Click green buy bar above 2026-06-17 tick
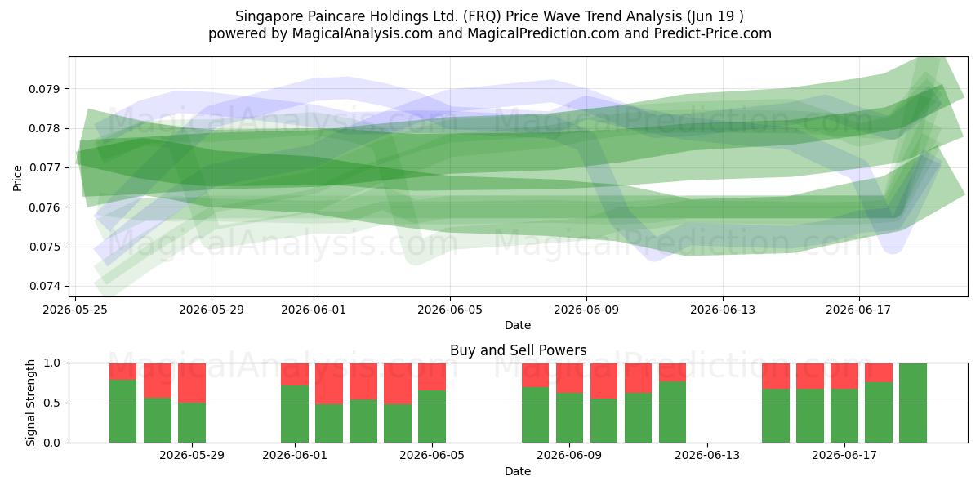Screen dimensions: 980x490 [x=844, y=416]
